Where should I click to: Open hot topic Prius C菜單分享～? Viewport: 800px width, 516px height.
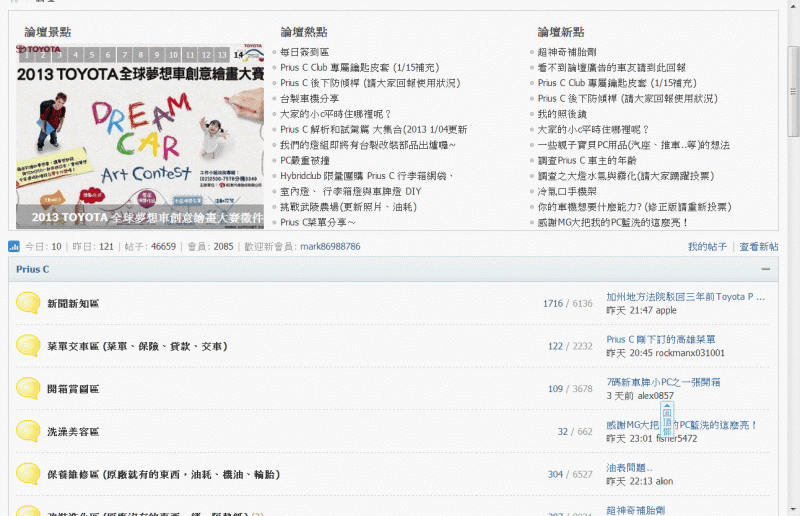click(318, 223)
